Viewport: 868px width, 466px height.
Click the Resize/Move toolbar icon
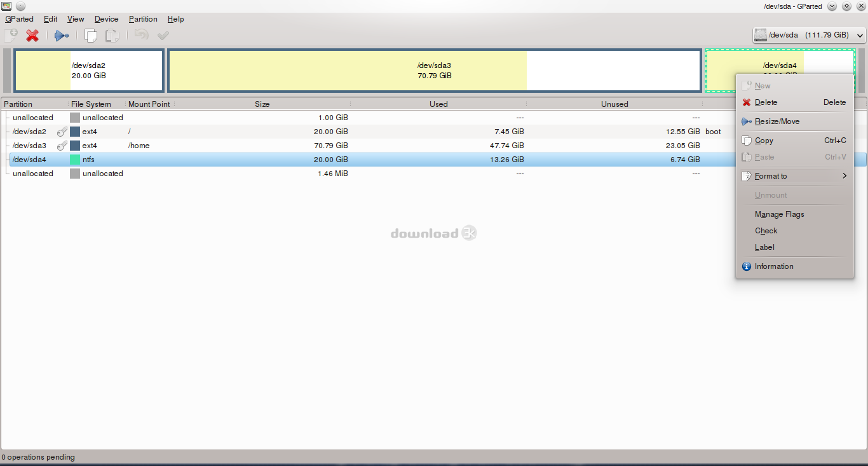[x=62, y=36]
